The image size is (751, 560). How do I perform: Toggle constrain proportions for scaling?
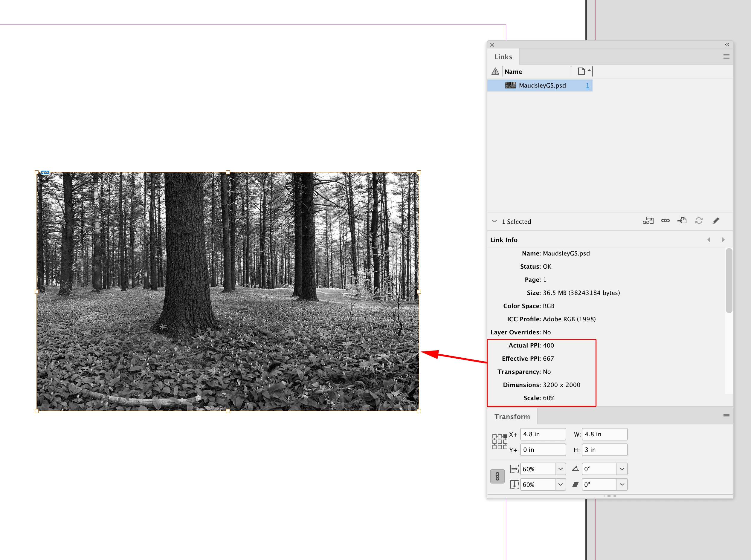pyautogui.click(x=497, y=477)
